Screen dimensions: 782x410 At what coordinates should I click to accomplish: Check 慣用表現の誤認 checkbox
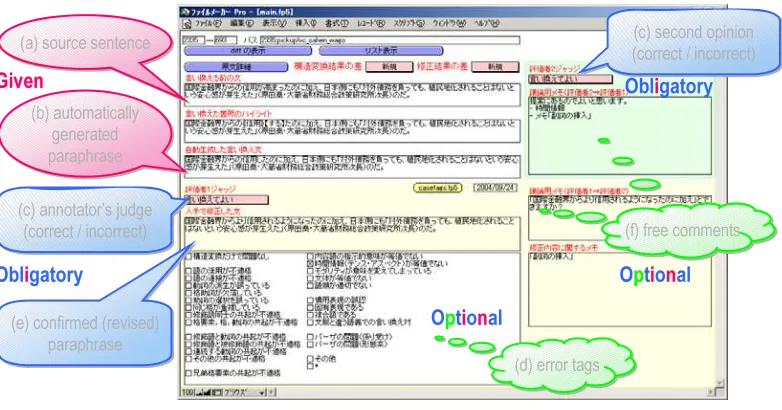[310, 300]
